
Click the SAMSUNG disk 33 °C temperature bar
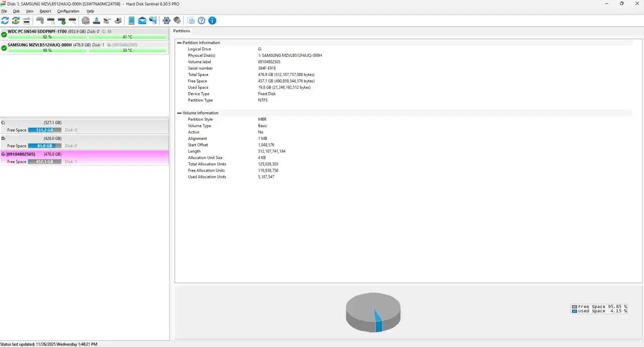[127, 50]
